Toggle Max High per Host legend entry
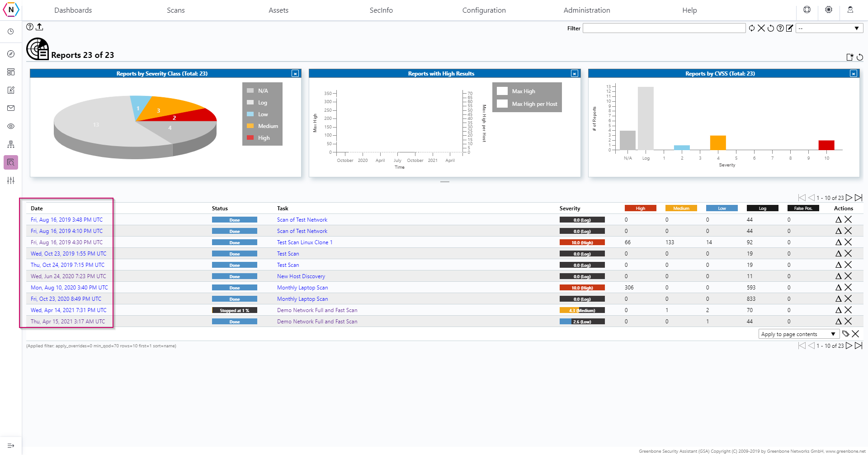Image resolution: width=868 pixels, height=455 pixels. click(527, 104)
